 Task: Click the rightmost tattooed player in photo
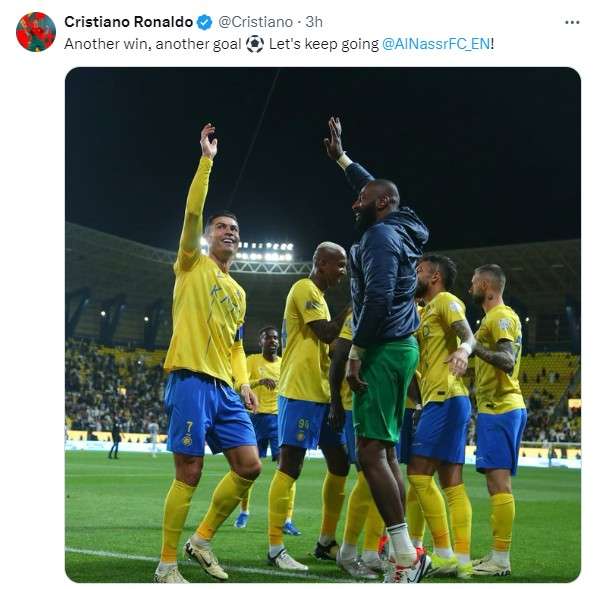[496, 420]
